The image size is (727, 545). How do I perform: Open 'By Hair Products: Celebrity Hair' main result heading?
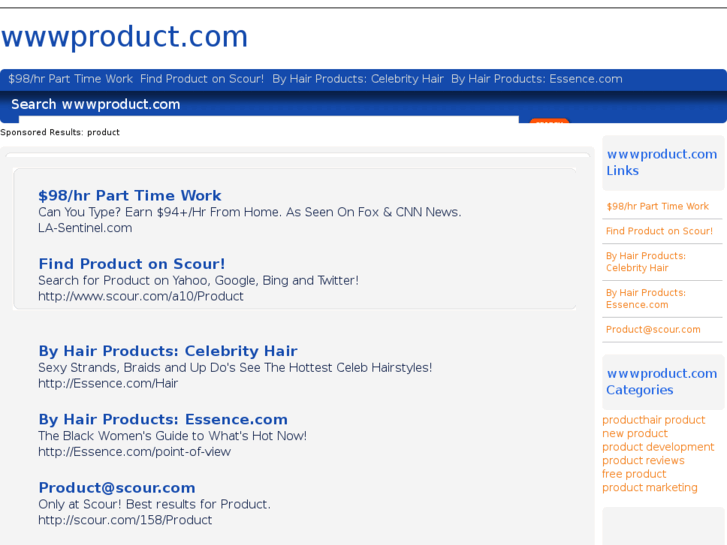click(168, 351)
